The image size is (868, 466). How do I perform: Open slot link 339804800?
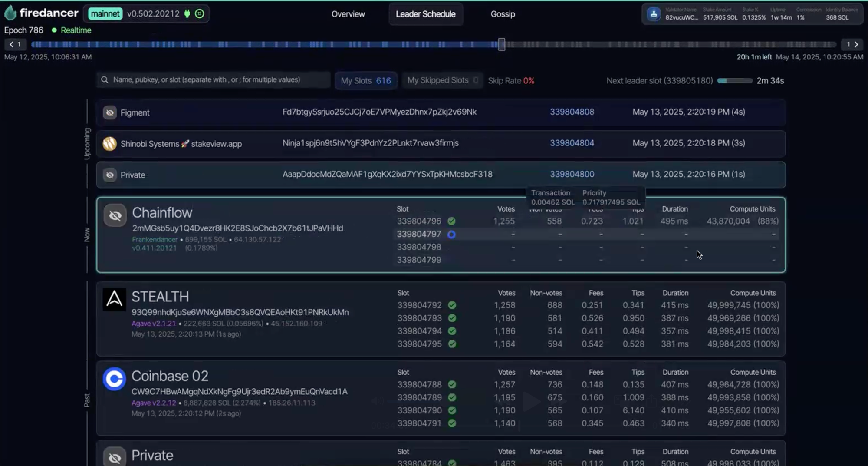572,174
